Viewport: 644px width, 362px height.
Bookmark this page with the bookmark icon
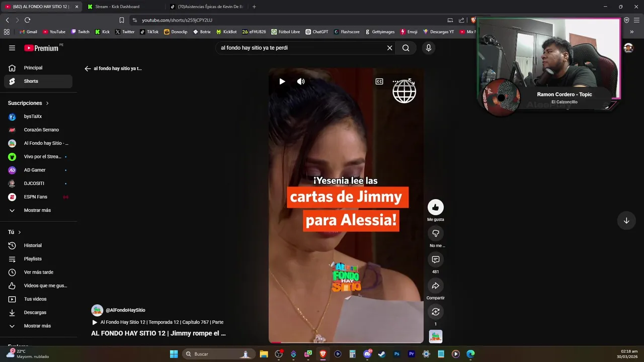point(121,20)
